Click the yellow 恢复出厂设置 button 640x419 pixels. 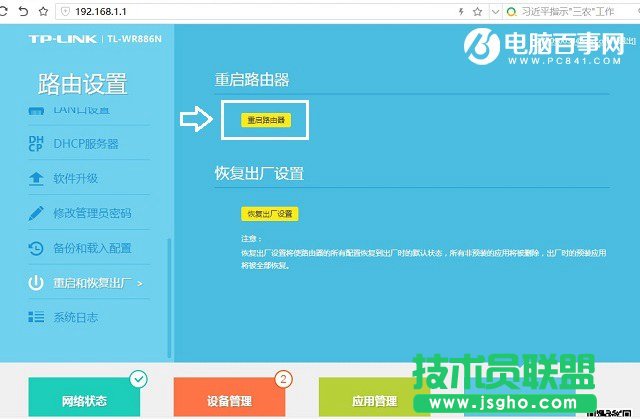tap(270, 214)
